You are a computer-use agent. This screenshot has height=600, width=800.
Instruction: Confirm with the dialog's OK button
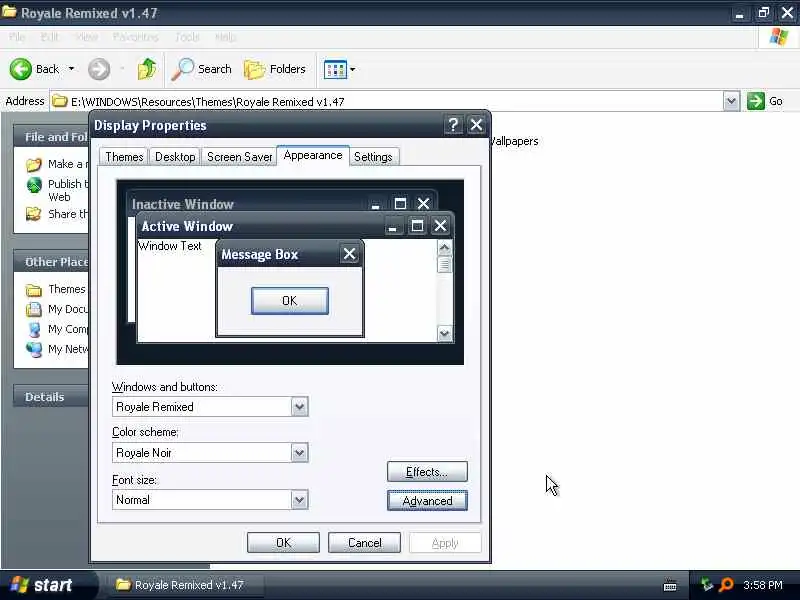pos(283,542)
